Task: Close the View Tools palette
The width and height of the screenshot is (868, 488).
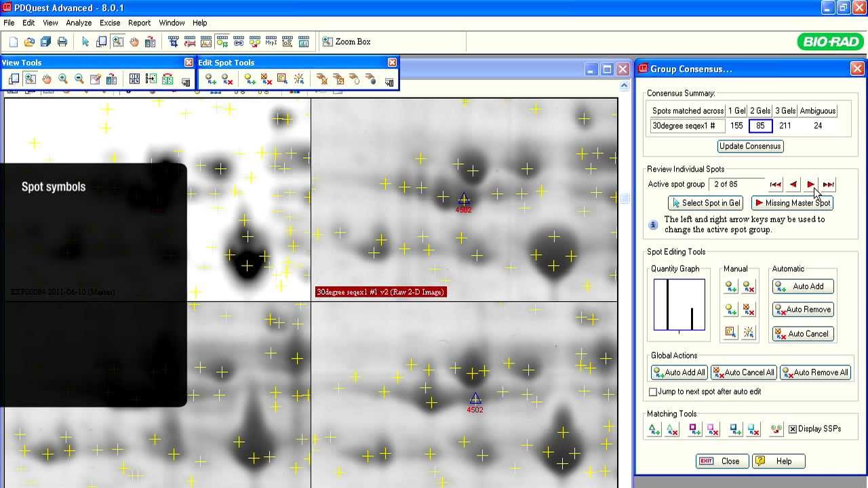Action: 189,62
